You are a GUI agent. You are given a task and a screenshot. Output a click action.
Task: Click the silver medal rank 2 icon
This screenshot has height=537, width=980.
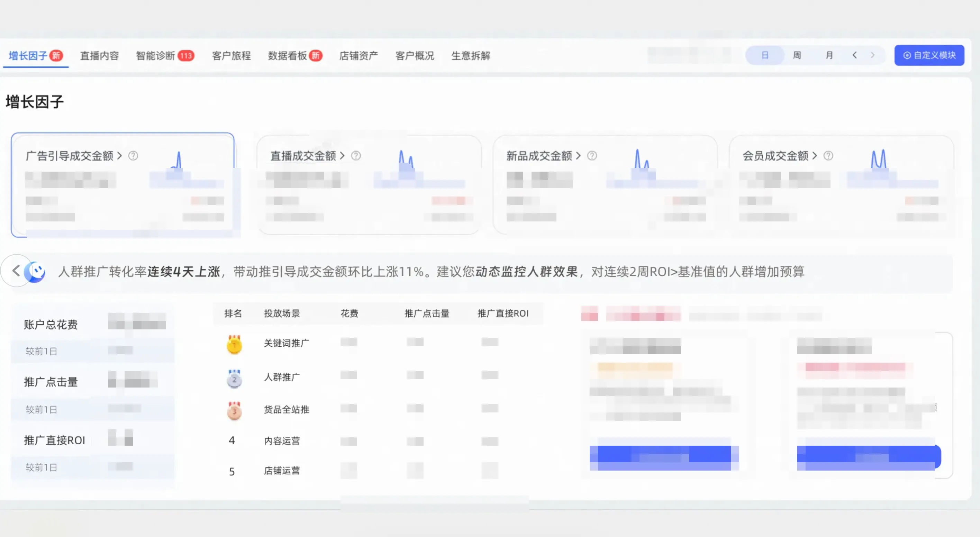pyautogui.click(x=234, y=378)
